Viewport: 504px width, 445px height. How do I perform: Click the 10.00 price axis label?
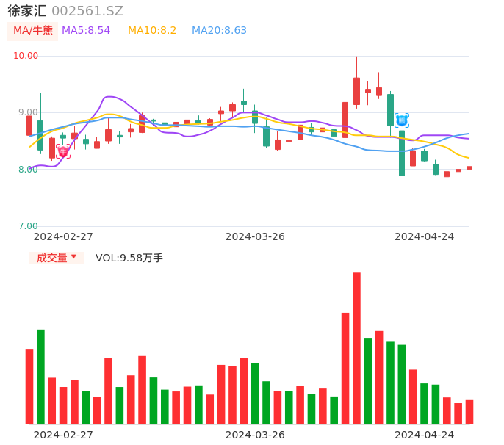26,56
